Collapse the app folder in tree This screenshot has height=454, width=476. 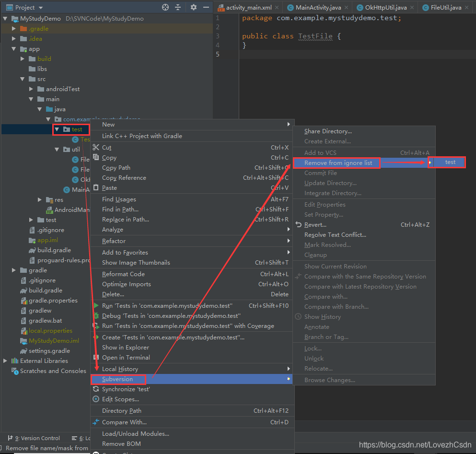(14, 49)
